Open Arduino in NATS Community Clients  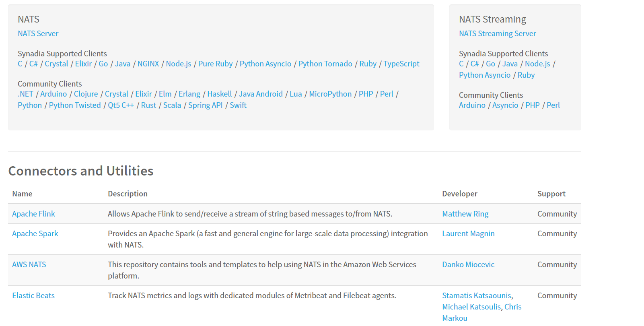point(53,94)
